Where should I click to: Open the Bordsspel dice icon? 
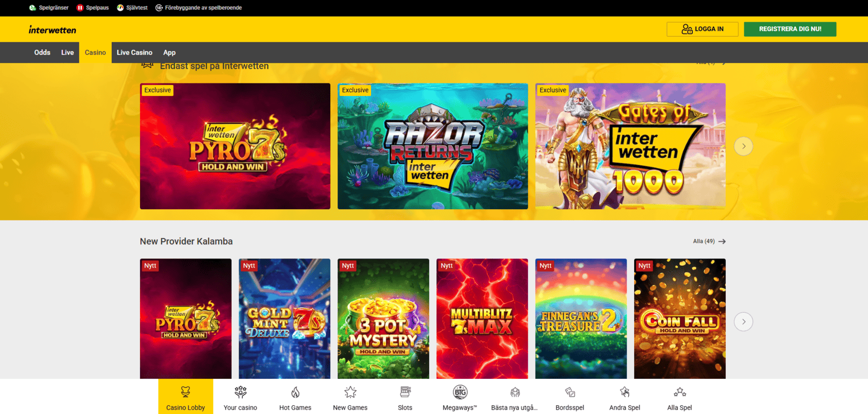570,392
